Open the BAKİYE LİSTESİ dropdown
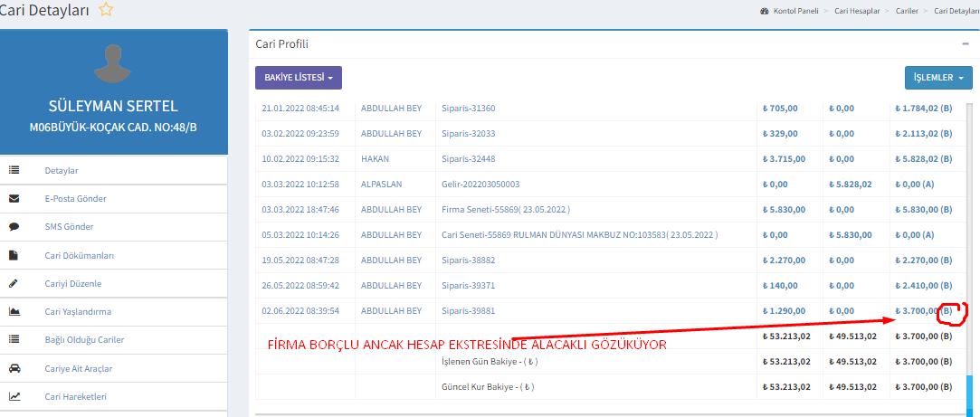The image size is (980, 417). point(298,79)
